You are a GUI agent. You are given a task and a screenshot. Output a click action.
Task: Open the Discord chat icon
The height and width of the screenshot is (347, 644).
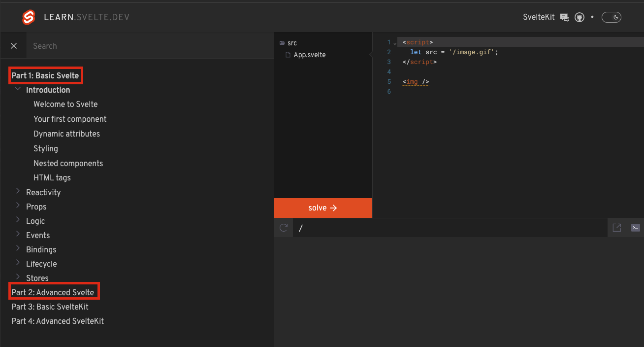click(565, 17)
